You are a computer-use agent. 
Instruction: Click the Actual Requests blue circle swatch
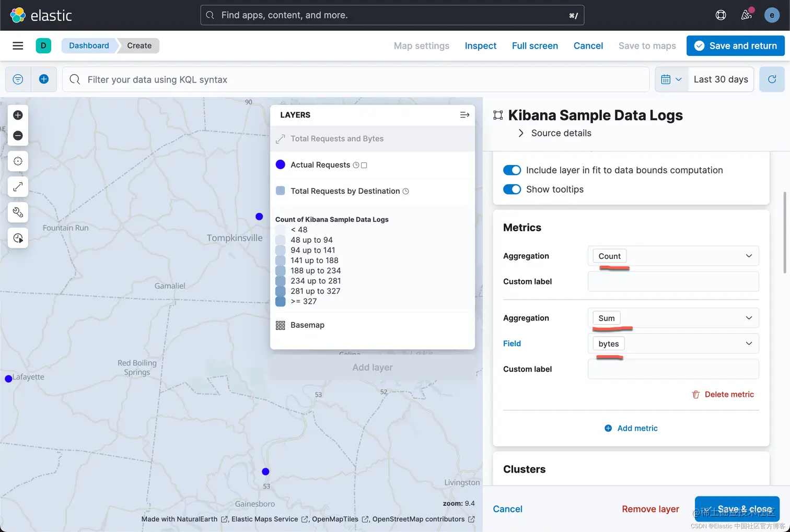pos(281,164)
